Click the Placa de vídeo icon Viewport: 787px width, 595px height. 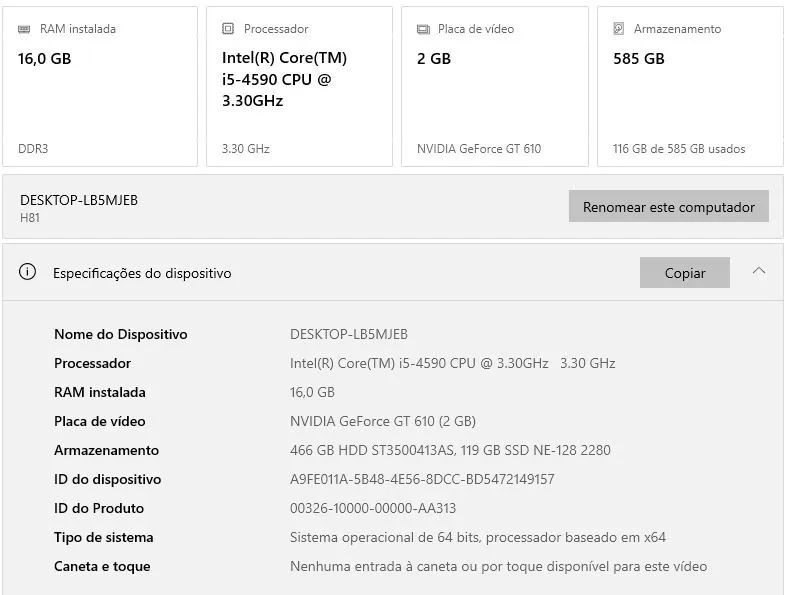tap(423, 29)
